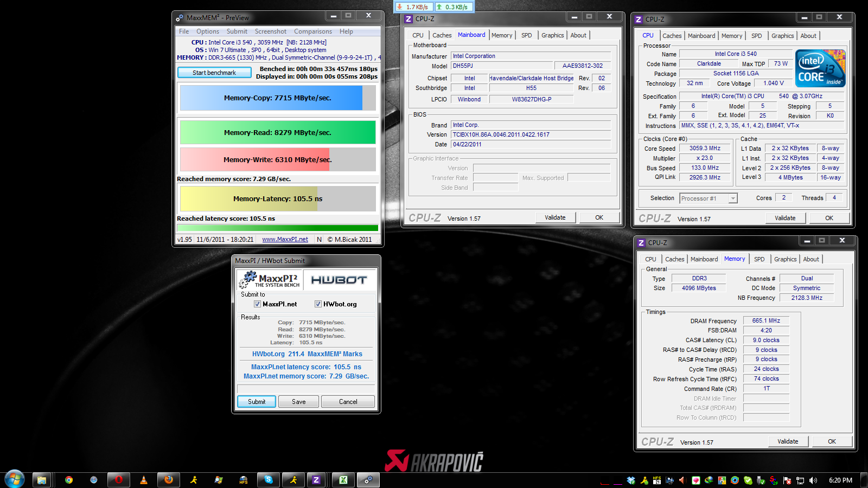Select Caches tab in the CPU-Z CPU window
868x488 pixels.
[672, 36]
